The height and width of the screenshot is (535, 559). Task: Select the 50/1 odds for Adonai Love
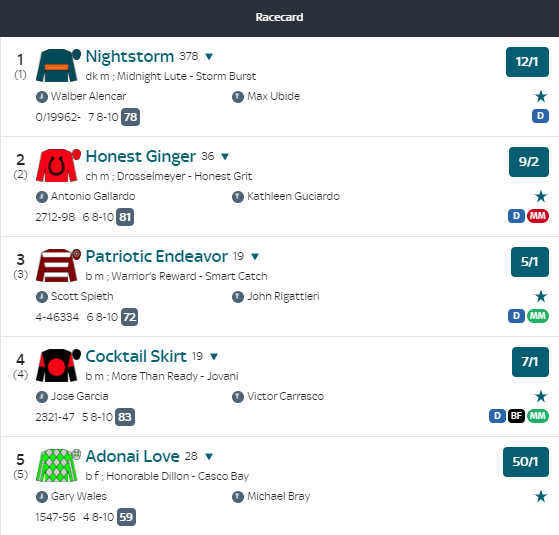tap(526, 462)
